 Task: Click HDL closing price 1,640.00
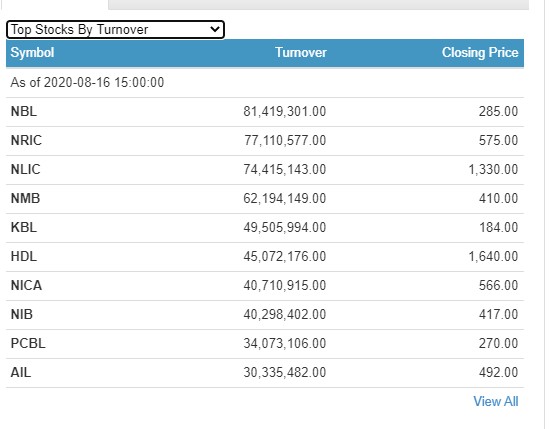pyautogui.click(x=494, y=256)
